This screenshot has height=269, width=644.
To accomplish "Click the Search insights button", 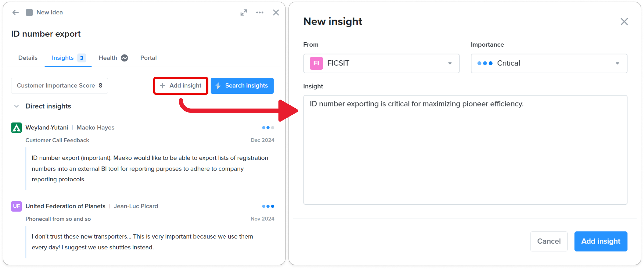I will [242, 86].
